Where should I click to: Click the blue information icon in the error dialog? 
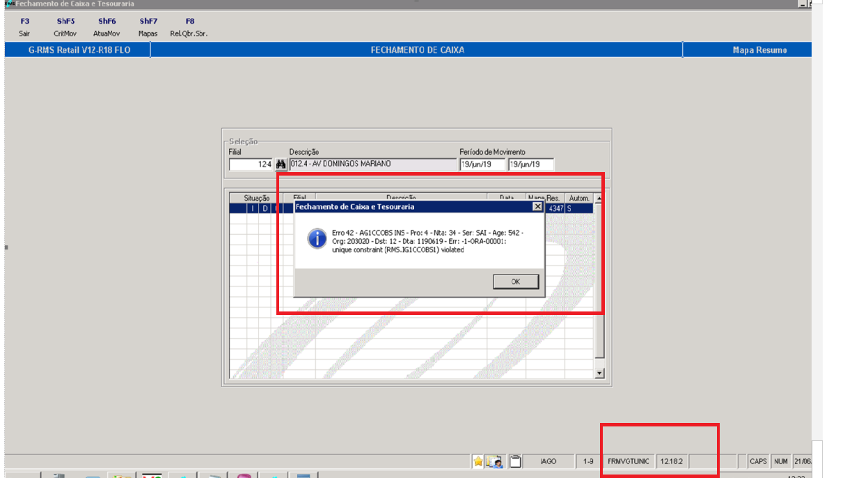point(317,240)
